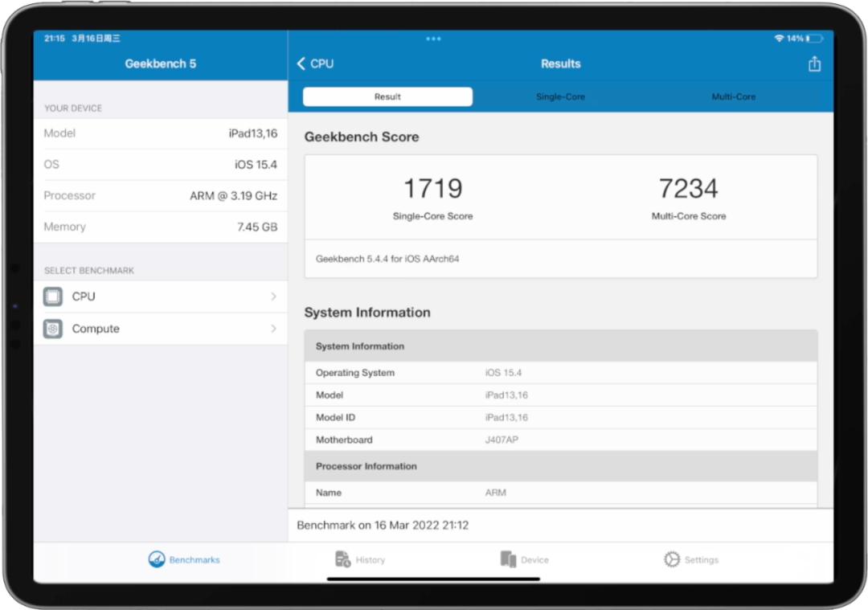This screenshot has width=868, height=610.
Task: Select the multi-core score 7234
Action: pyautogui.click(x=688, y=188)
